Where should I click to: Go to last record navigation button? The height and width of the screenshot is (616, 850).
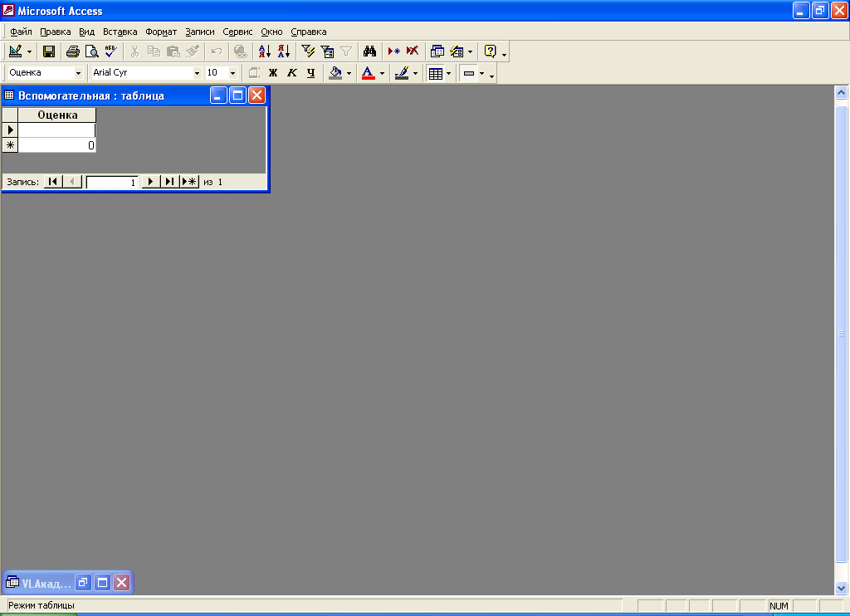click(x=169, y=182)
